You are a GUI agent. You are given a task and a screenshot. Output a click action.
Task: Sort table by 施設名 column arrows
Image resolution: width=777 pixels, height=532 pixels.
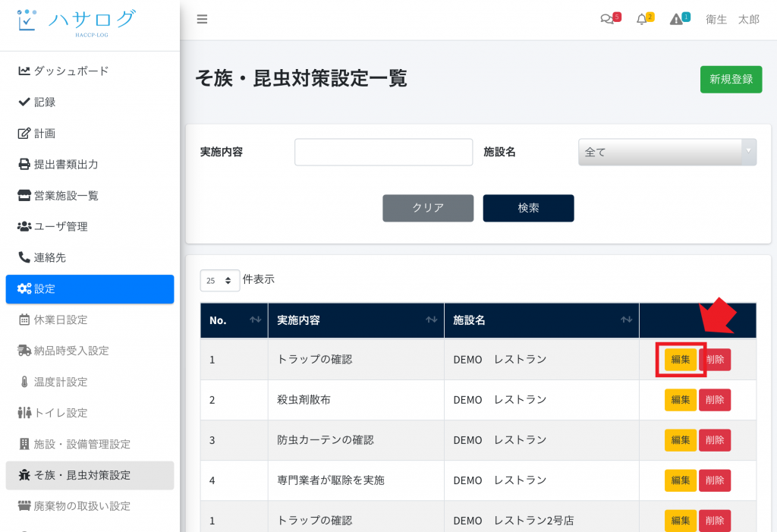pos(627,320)
